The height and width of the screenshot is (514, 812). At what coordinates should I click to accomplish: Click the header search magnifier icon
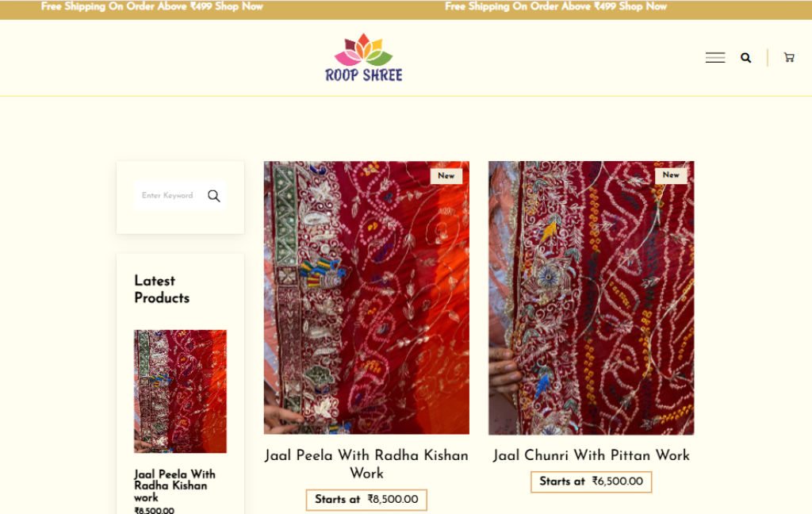point(745,58)
